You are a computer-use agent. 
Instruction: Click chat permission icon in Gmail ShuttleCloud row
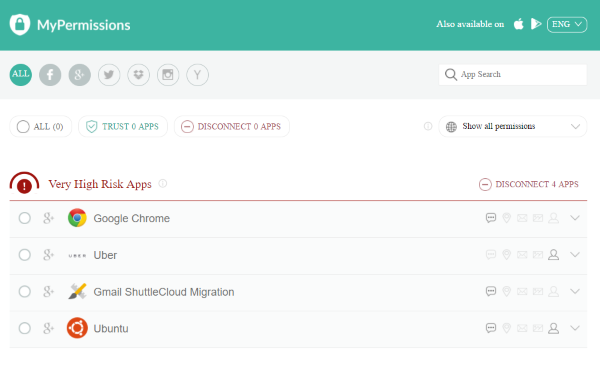(x=491, y=292)
